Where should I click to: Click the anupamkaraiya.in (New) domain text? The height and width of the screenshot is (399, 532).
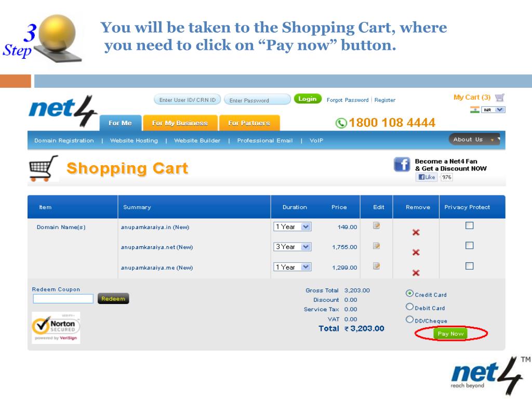tap(155, 228)
